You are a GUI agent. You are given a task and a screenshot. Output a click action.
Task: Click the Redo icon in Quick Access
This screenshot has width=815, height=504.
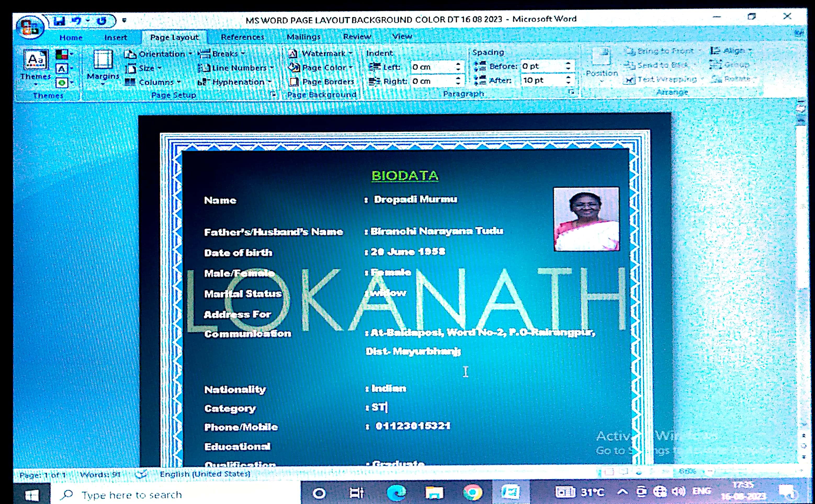(101, 21)
